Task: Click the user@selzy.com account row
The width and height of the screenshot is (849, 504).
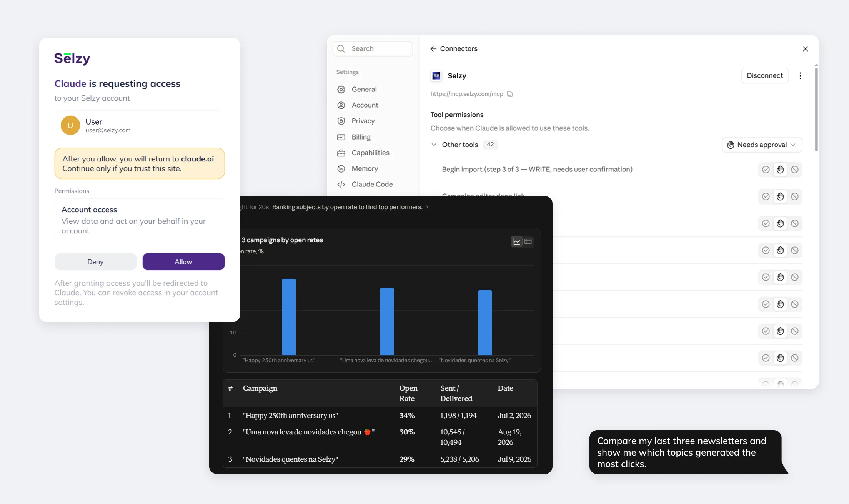Action: [140, 125]
